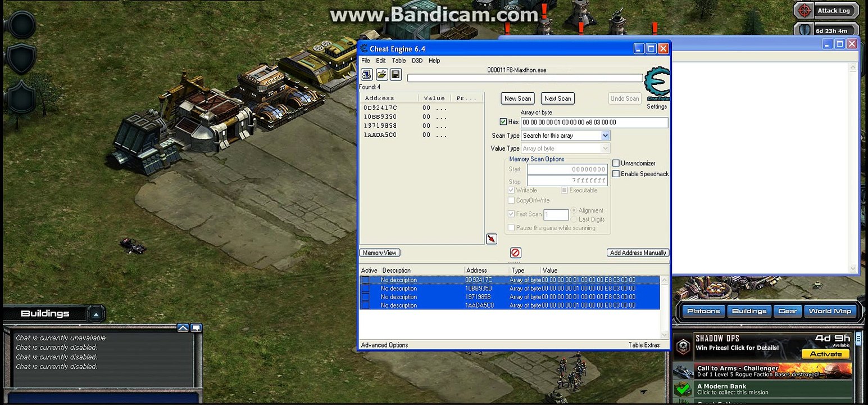The height and width of the screenshot is (405, 868).
Task: Click the hex array of byte input field
Action: click(594, 122)
